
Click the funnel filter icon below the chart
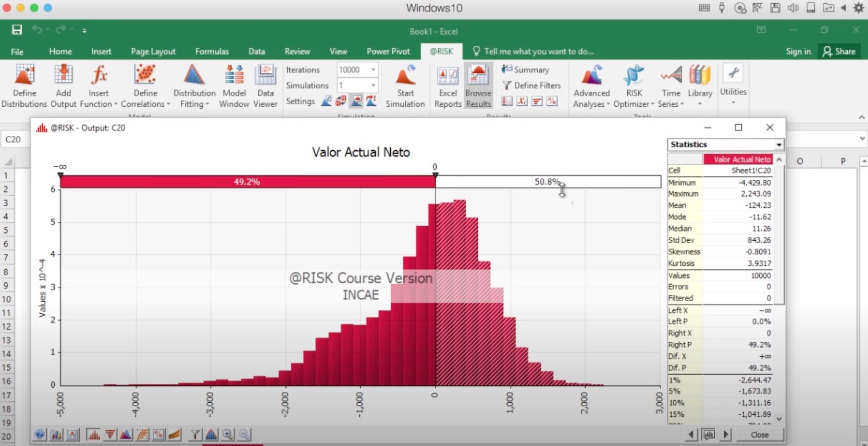coord(195,435)
